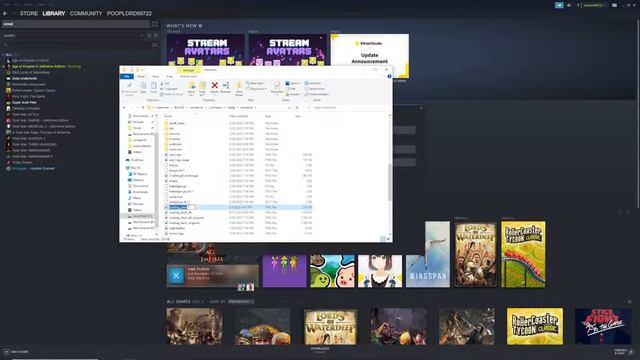Open the STORE tab in Steam
Image resolution: width=640 pixels, height=360 pixels.
pos(29,13)
